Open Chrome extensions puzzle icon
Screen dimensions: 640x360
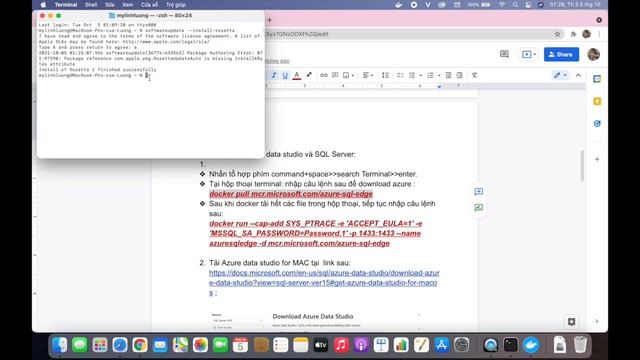(573, 34)
